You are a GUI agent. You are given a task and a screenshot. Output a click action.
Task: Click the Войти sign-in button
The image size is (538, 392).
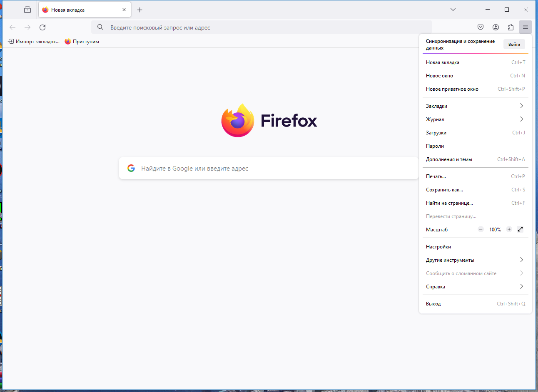[514, 45]
